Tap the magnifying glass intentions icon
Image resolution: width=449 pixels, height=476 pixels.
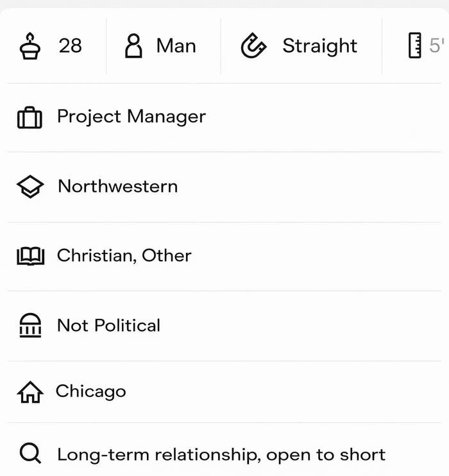pyautogui.click(x=30, y=455)
